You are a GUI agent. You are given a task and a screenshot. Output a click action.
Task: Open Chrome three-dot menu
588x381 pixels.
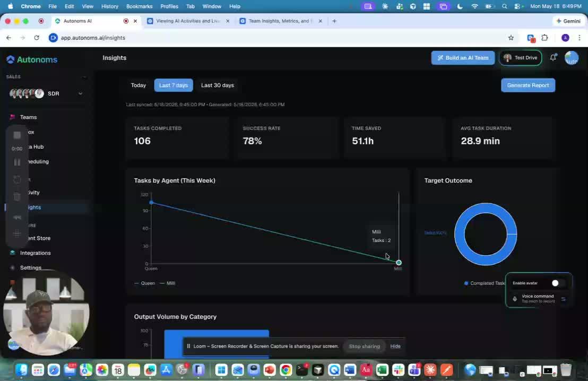580,38
